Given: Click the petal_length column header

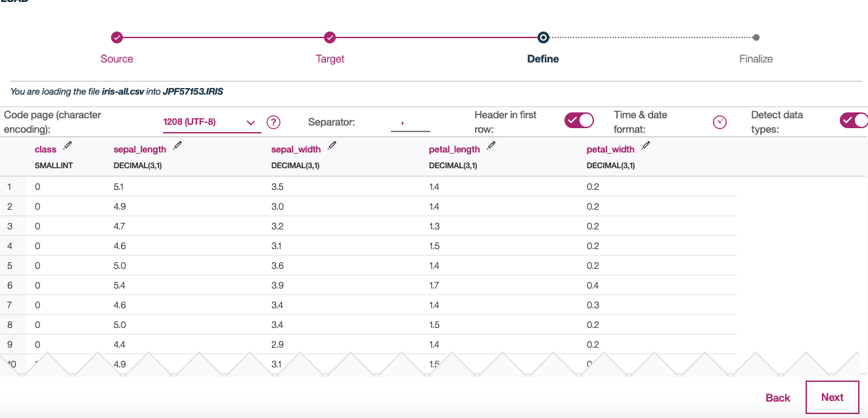Looking at the screenshot, I should pyautogui.click(x=455, y=150).
